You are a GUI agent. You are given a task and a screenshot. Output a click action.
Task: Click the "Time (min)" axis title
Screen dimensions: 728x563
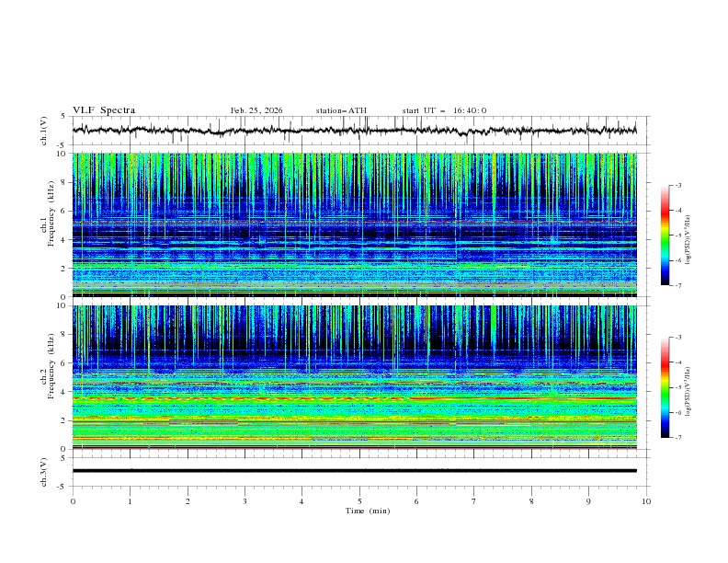coord(368,511)
